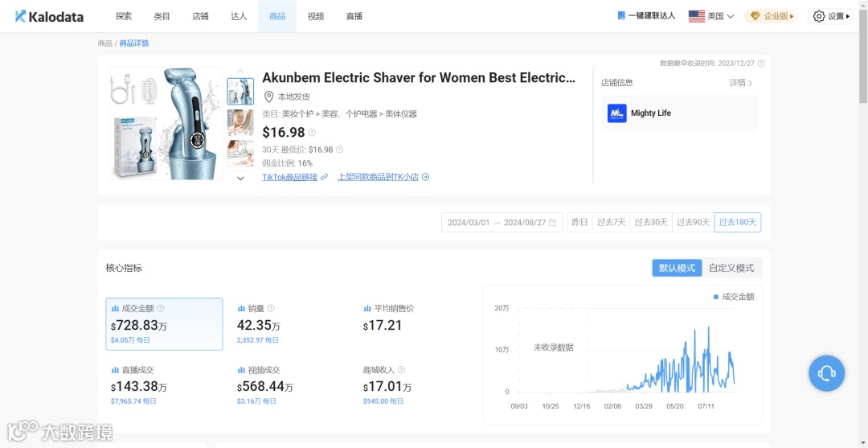Select the 销量 metric card
The height and width of the screenshot is (448, 868).
coord(290,324)
